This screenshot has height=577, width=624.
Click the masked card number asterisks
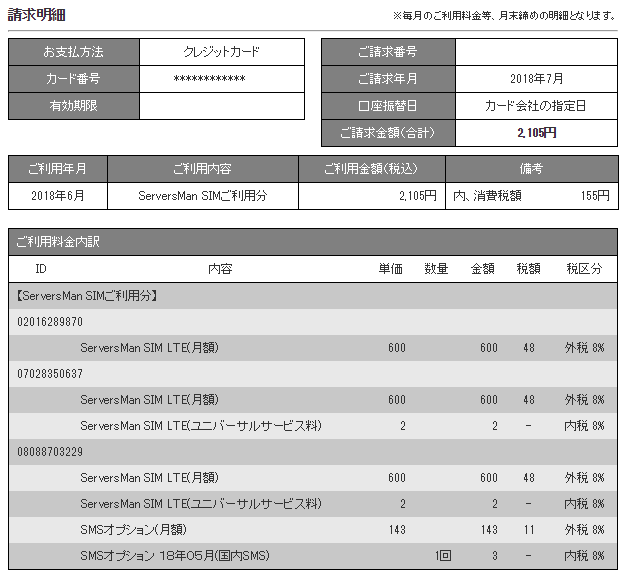click(209, 79)
